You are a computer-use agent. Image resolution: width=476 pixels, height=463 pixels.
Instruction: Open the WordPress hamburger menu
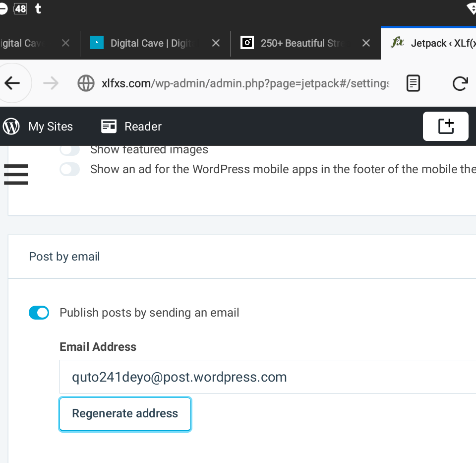coord(16,174)
